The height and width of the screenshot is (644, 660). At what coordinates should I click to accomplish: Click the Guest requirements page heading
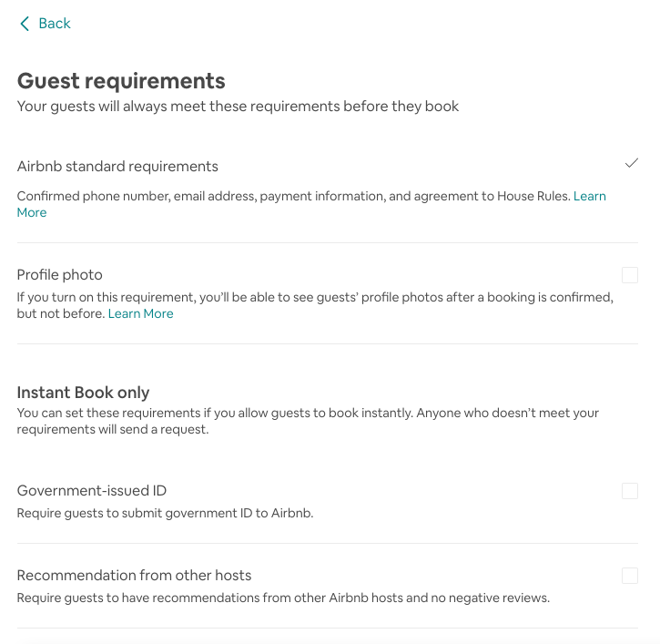point(121,80)
